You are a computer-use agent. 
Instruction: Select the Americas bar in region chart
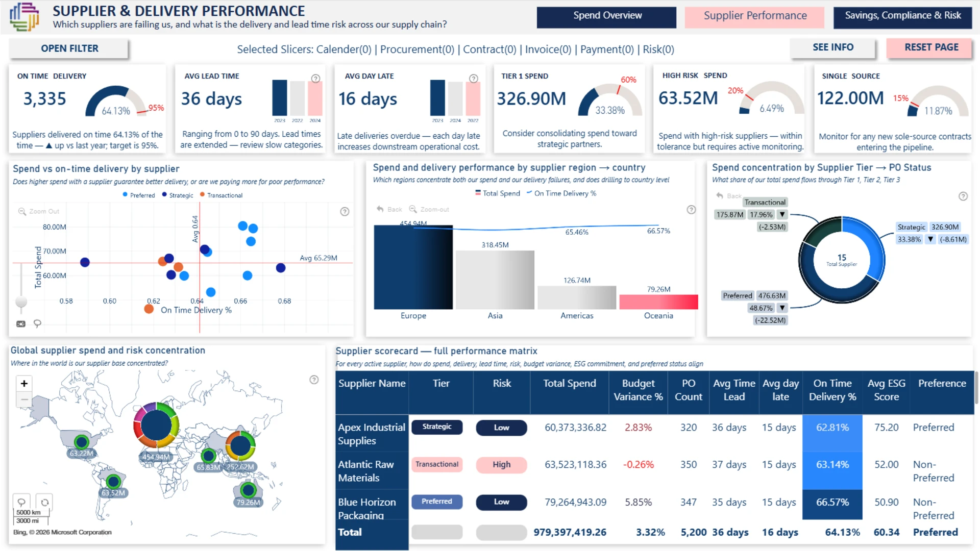tap(577, 298)
